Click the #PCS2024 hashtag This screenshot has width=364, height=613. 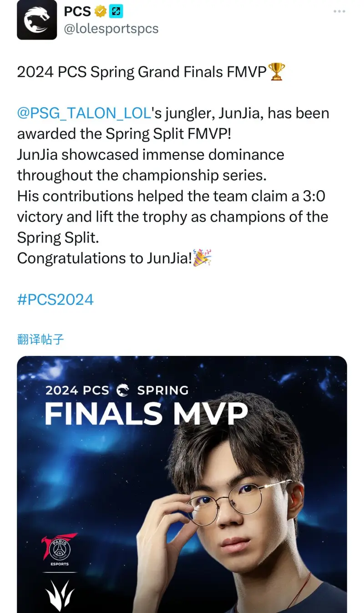[x=55, y=299]
